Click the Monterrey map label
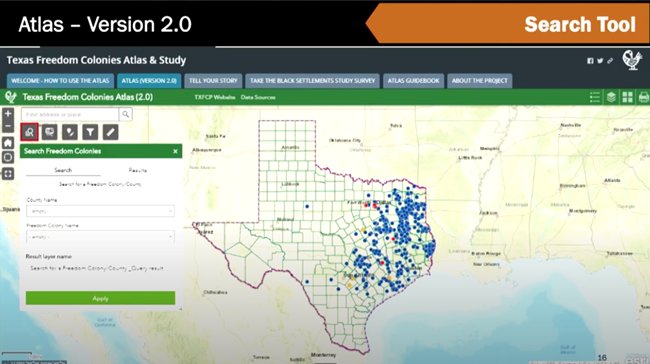This screenshot has width=650, height=364. coord(323,355)
